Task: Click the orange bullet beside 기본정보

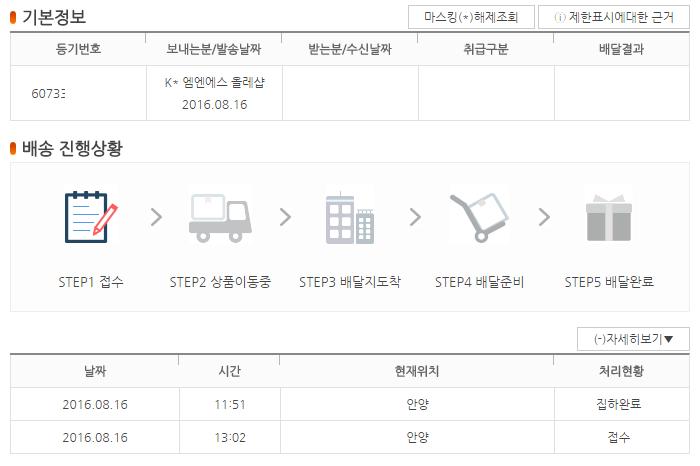Action: coord(13,18)
